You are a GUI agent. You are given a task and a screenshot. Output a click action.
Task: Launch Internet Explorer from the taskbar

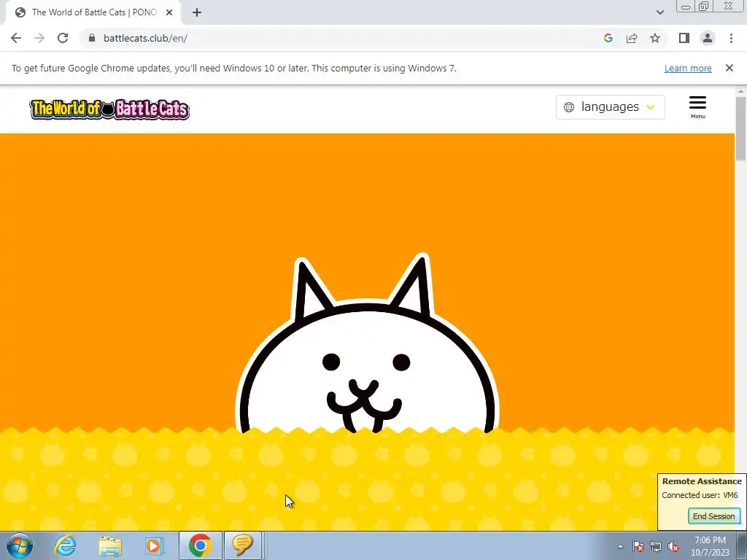[x=65, y=545]
